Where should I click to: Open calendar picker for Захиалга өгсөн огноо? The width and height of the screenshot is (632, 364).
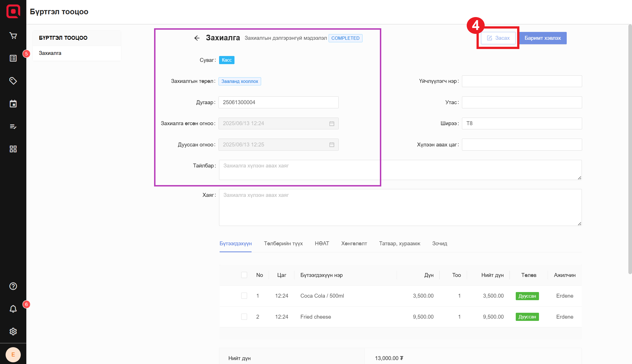pyautogui.click(x=332, y=123)
